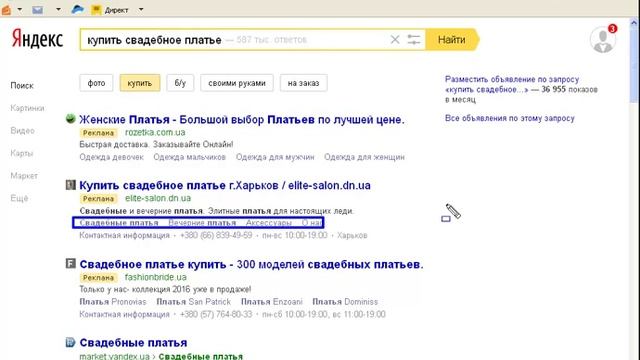Click the orange toolbar icon at top-left

click(6, 9)
